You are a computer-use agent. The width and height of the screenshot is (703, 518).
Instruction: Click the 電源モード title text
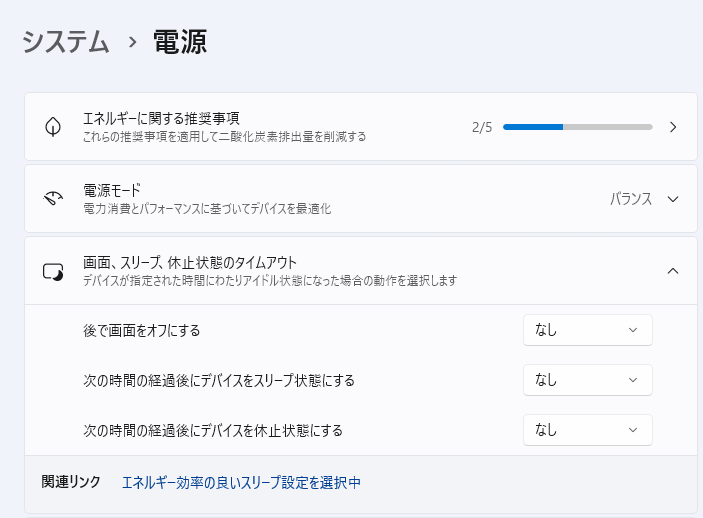pyautogui.click(x=112, y=190)
